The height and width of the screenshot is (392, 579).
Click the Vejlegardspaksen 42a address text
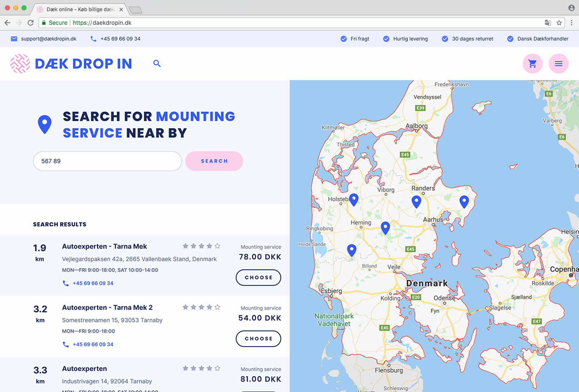coord(139,259)
